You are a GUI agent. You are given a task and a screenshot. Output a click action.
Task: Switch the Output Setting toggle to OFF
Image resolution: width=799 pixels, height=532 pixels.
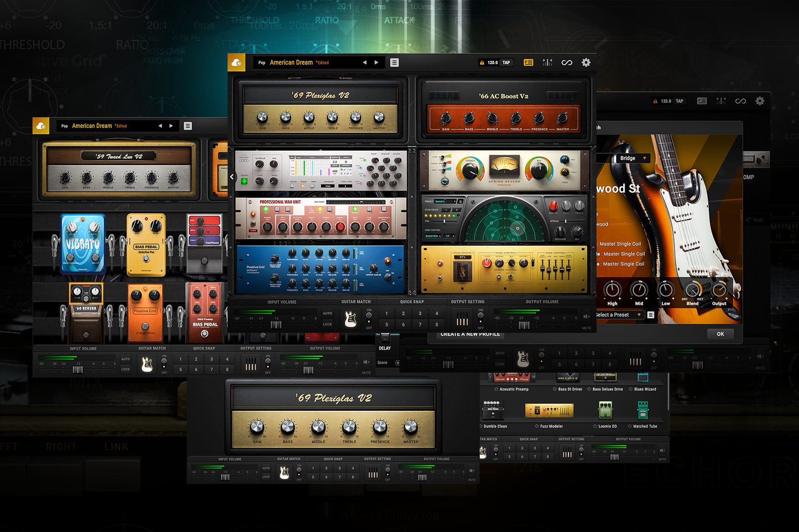480,326
